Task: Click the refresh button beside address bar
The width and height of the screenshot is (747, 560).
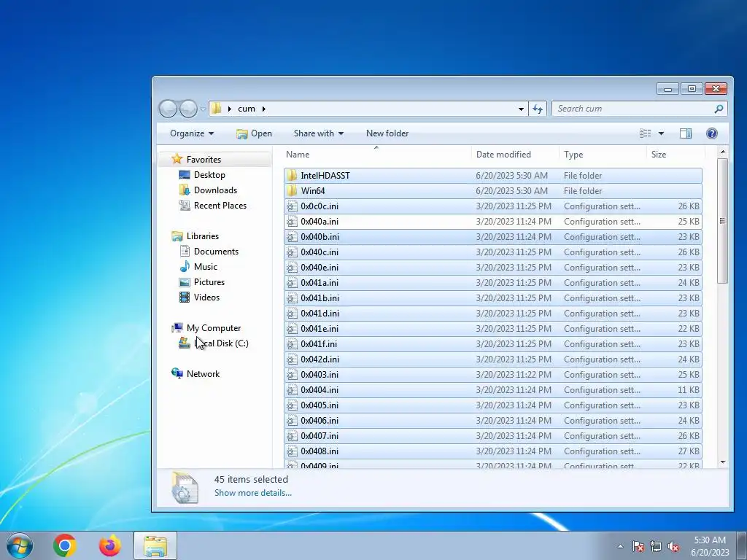Action: (x=538, y=109)
